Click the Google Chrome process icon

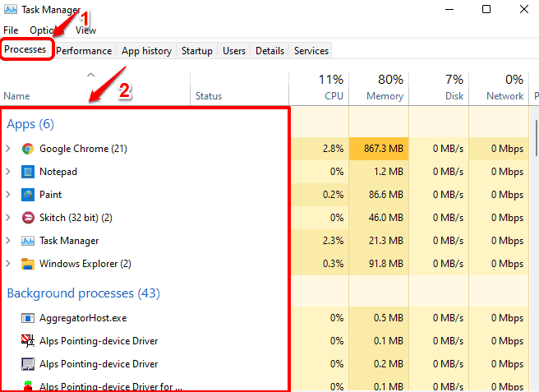[28, 149]
